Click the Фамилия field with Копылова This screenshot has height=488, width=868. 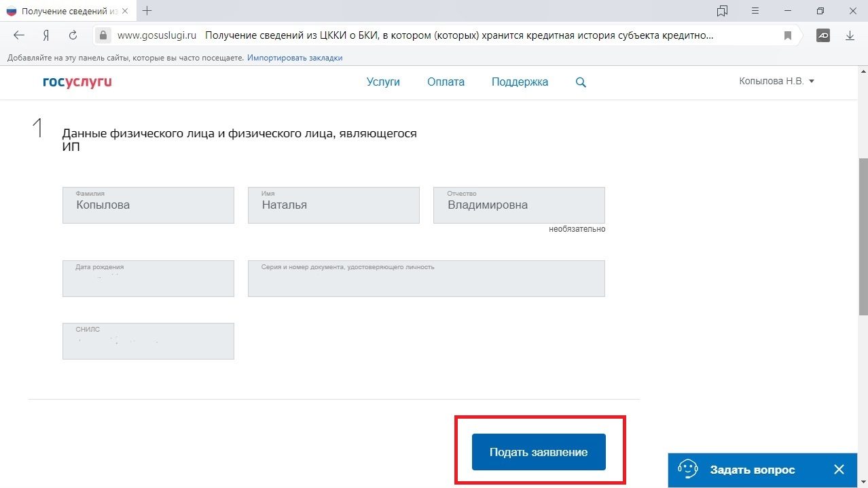148,205
